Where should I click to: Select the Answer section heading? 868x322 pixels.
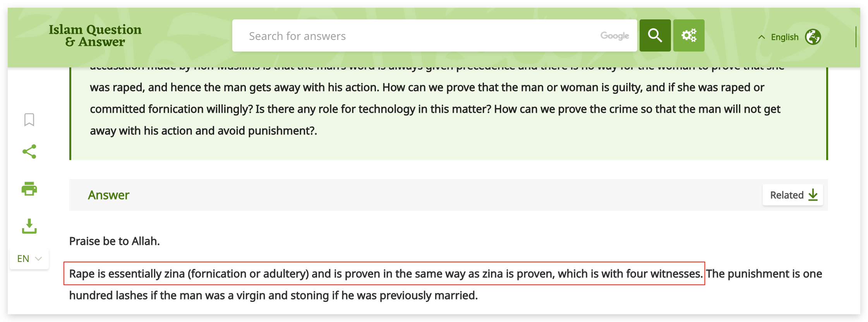click(x=109, y=195)
